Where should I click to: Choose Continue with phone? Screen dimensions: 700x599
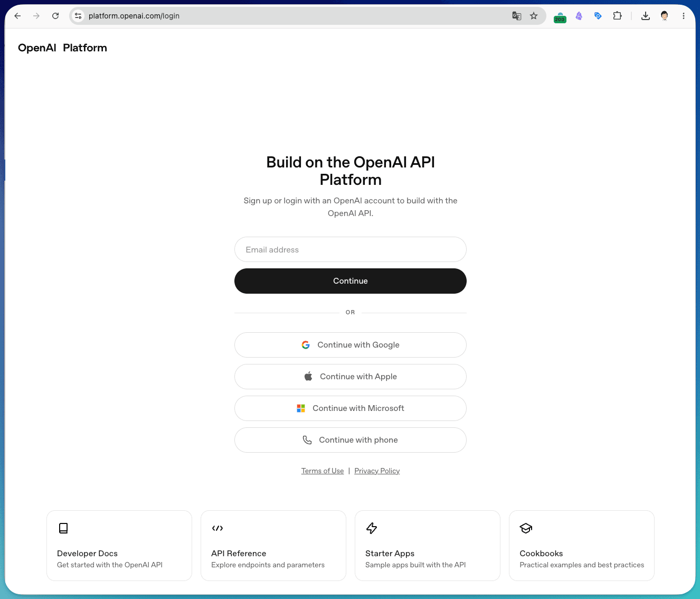point(351,440)
